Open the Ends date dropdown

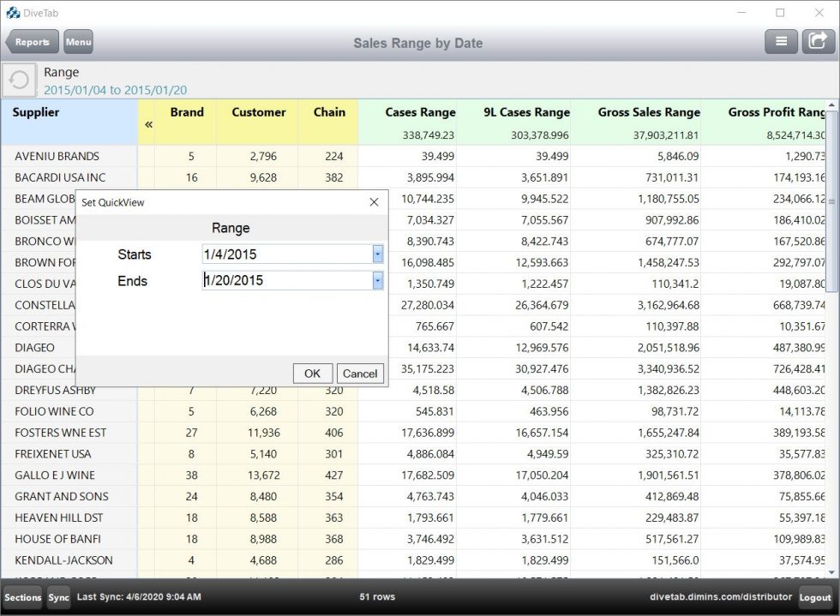click(378, 280)
